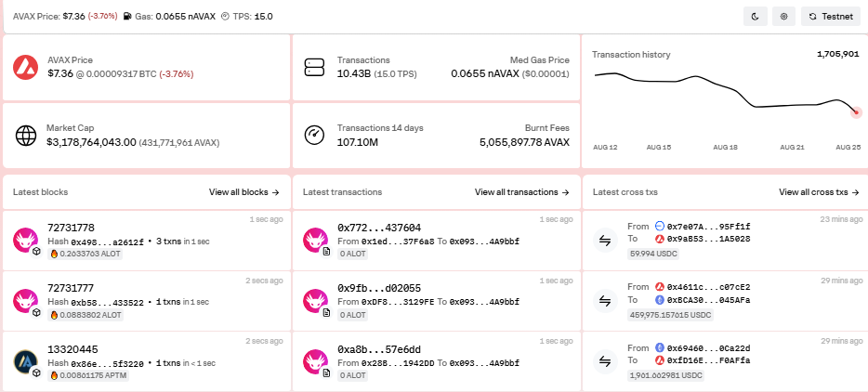Screen dimensions: 868x392
Task: Click the pink chain avatar for block 72731777
Action: 25,301
